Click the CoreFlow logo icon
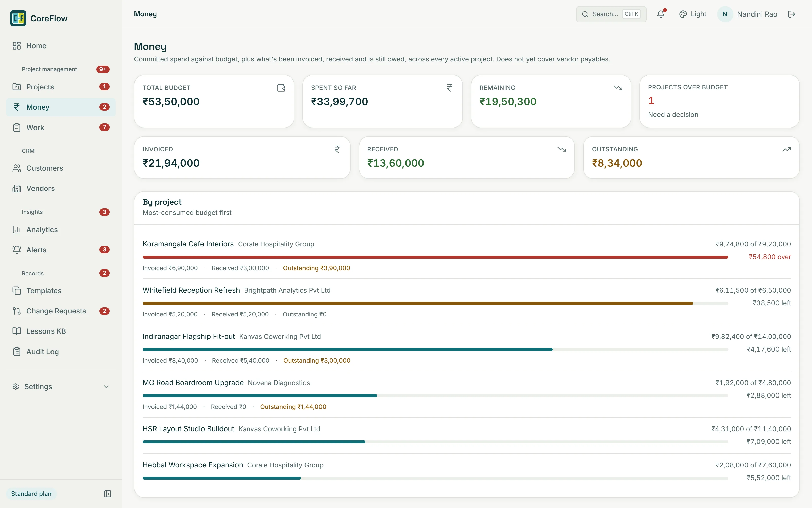Screen dimensions: 812x508 tap(18, 18)
